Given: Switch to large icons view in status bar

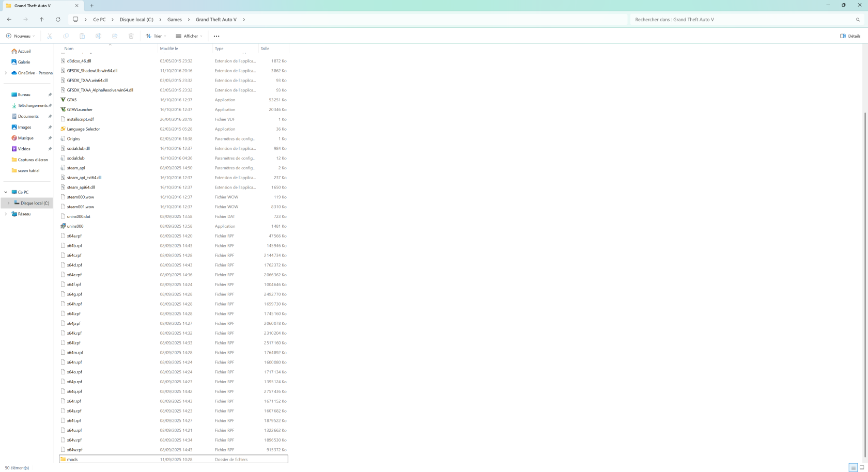Looking at the screenshot, I should click(x=861, y=467).
